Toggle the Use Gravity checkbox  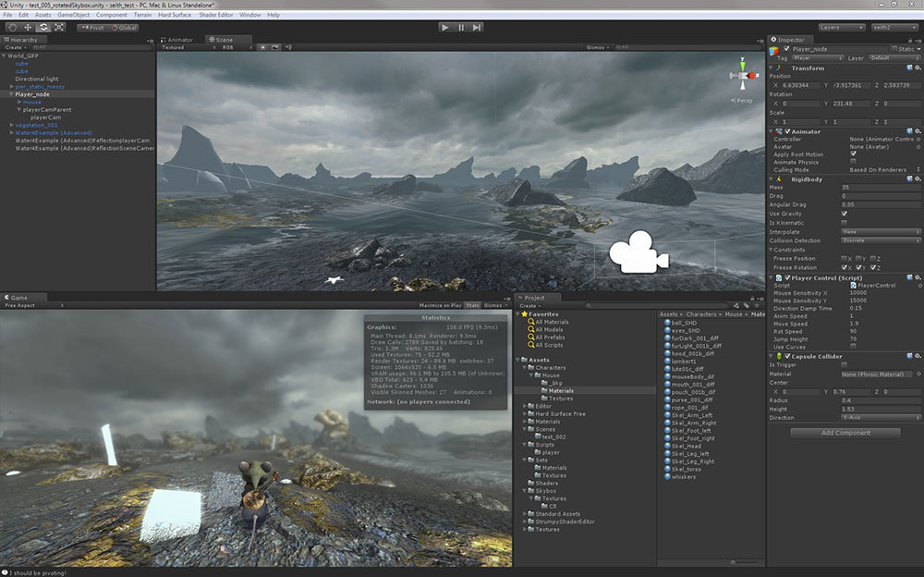pyautogui.click(x=845, y=214)
